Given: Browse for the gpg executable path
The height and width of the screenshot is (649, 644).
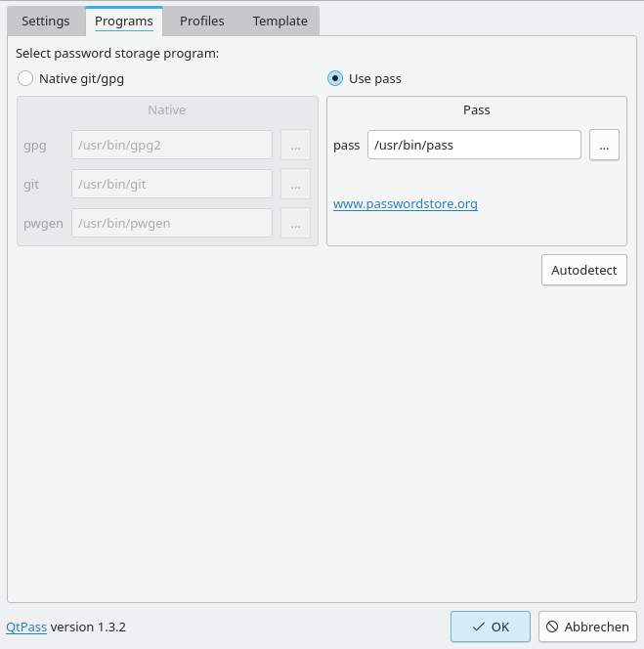Looking at the screenshot, I should [295, 145].
